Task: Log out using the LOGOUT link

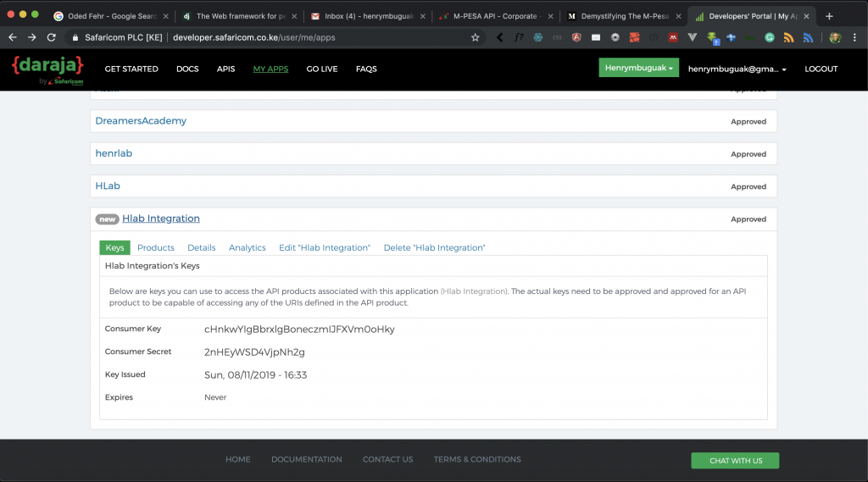Action: click(821, 69)
